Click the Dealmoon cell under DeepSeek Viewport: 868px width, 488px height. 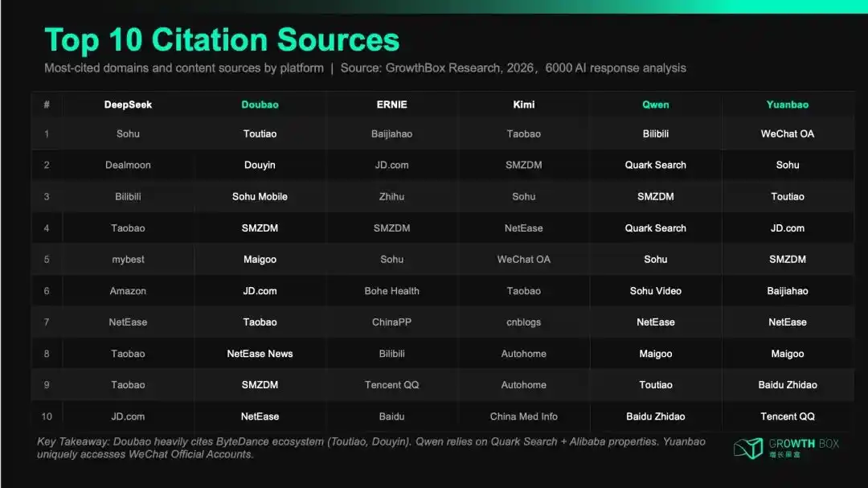click(x=128, y=165)
